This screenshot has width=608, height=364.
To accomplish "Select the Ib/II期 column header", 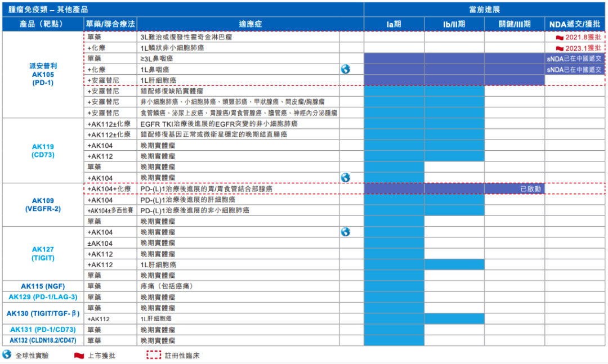I will pos(454,24).
